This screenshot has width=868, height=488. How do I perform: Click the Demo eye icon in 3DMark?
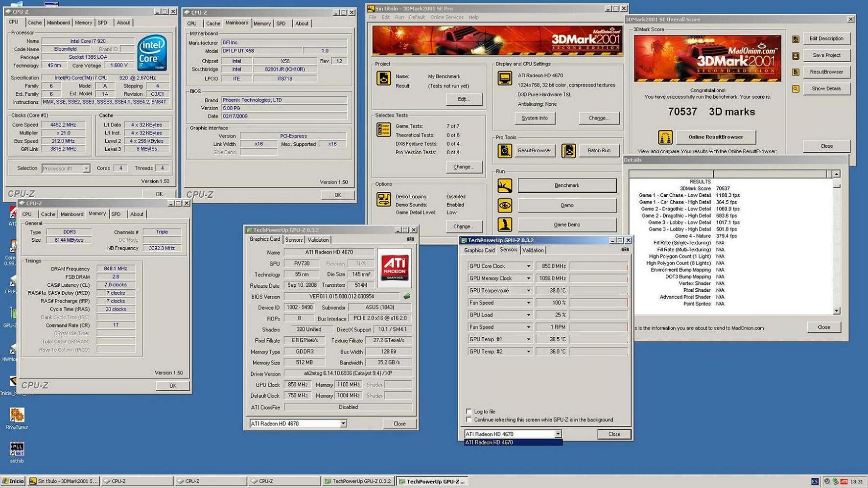pyautogui.click(x=505, y=205)
